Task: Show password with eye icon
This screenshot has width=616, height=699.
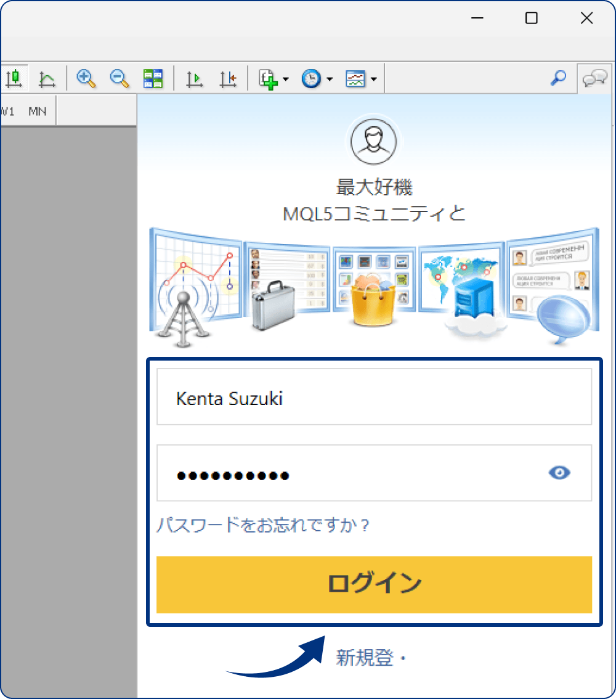Action: 559,473
